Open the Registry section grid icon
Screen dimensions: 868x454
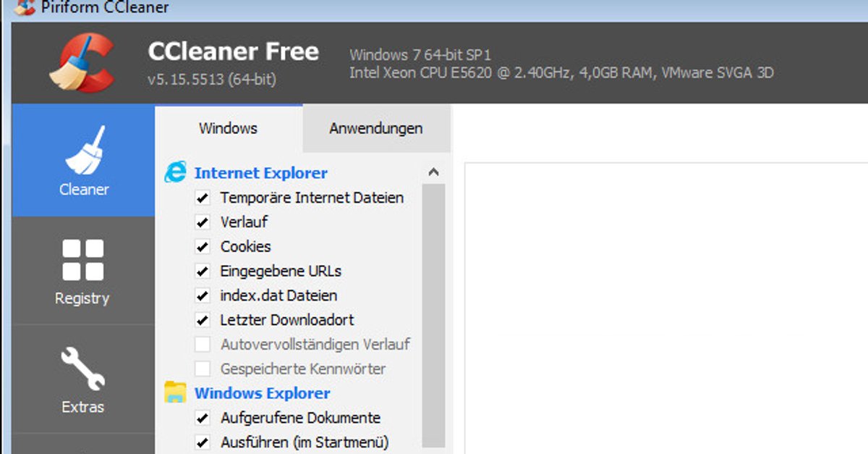82,260
